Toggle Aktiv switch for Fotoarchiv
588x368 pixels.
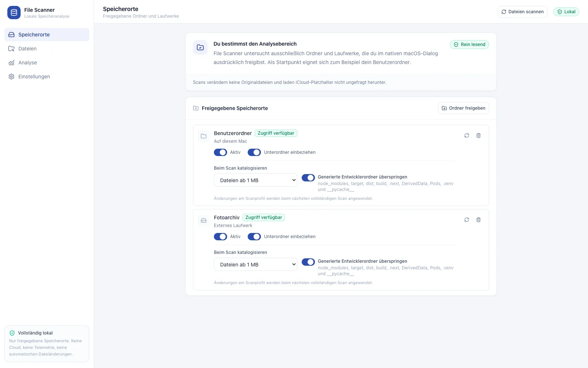click(x=220, y=237)
